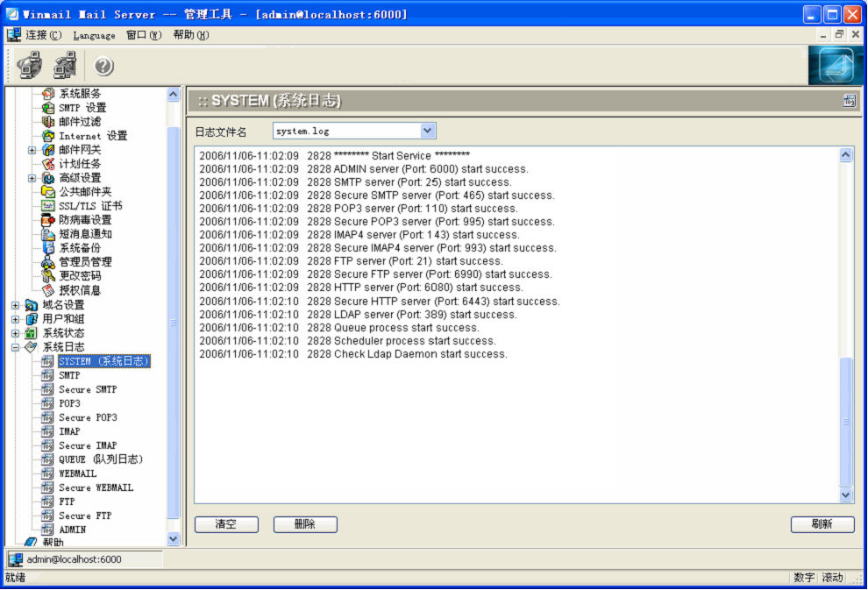Viewport: 868px width, 590px height.
Task: Click the connect-to-server toolbar icon
Action: click(x=29, y=65)
